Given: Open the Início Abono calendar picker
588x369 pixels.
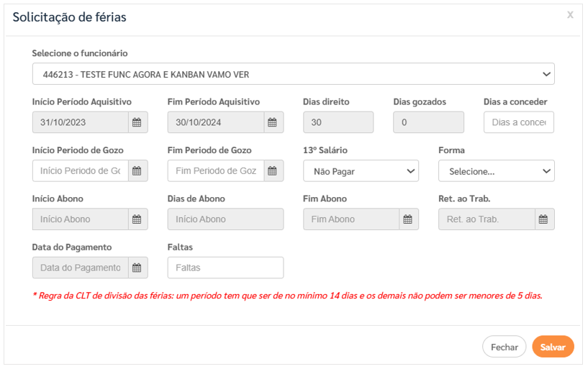Looking at the screenshot, I should coord(137,219).
